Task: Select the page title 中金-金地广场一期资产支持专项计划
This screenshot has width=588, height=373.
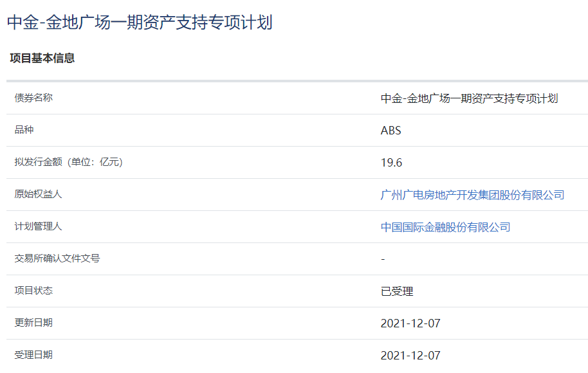Action: pyautogui.click(x=140, y=22)
